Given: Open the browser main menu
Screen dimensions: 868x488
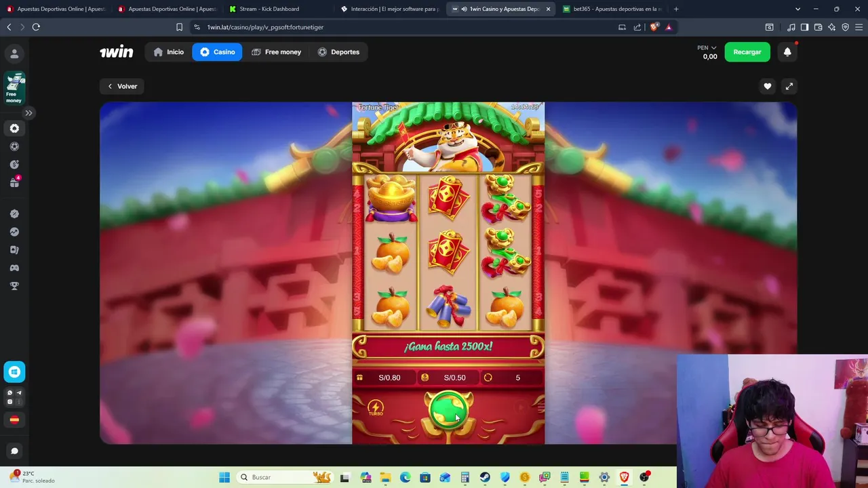Looking at the screenshot, I should [x=859, y=27].
